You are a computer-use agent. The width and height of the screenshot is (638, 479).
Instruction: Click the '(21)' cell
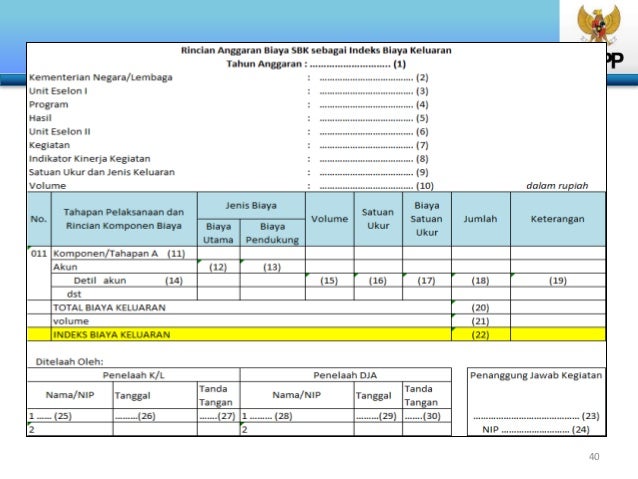(481, 321)
